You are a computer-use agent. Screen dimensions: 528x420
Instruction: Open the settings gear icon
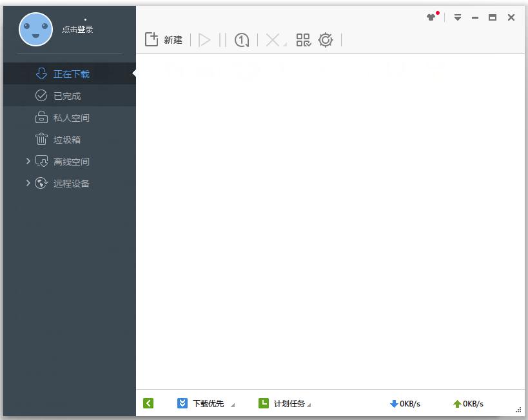(326, 39)
